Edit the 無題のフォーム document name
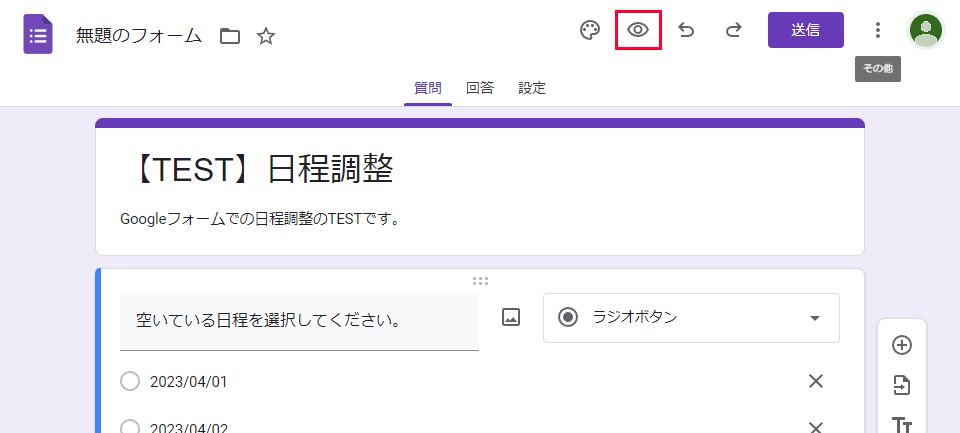This screenshot has height=433, width=960. coord(139,36)
